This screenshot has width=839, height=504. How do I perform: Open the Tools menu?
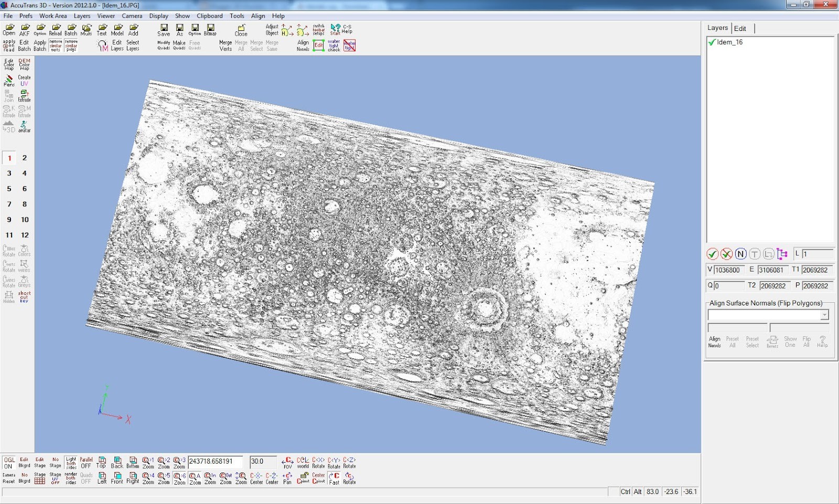(236, 16)
